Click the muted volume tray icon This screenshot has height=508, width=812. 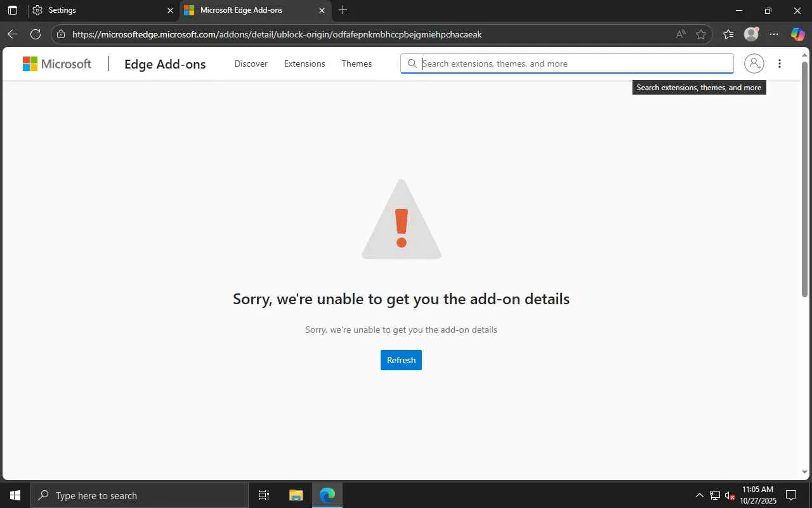click(730, 495)
